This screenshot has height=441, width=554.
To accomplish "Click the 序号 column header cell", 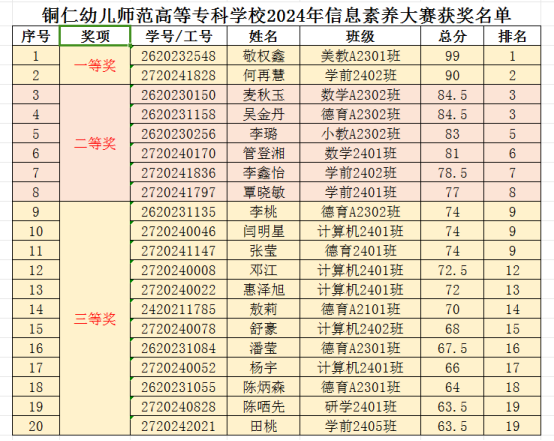I will (x=36, y=36).
